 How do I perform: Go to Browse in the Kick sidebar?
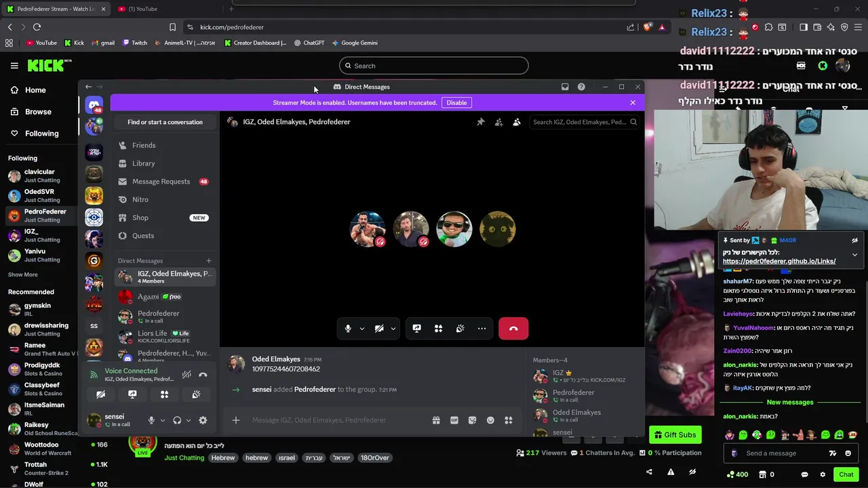(x=38, y=112)
